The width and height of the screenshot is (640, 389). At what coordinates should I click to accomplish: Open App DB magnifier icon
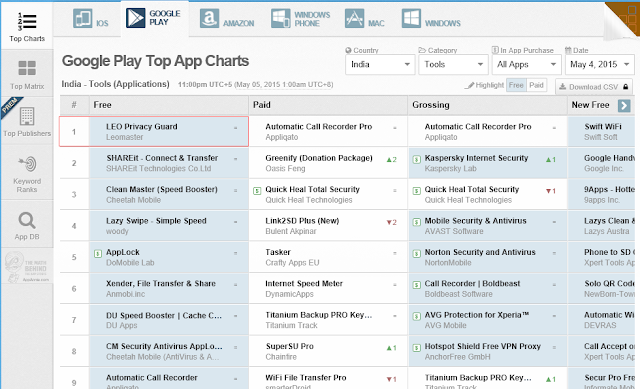click(27, 221)
